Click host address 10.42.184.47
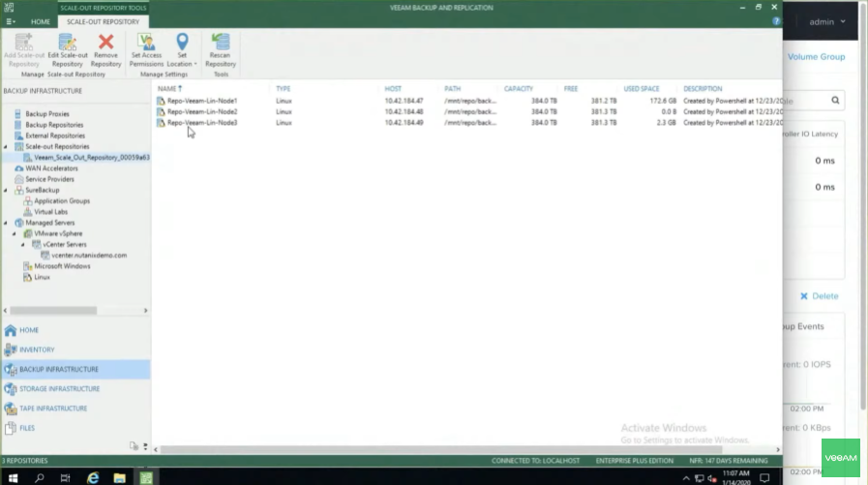This screenshot has height=485, width=868. click(404, 101)
